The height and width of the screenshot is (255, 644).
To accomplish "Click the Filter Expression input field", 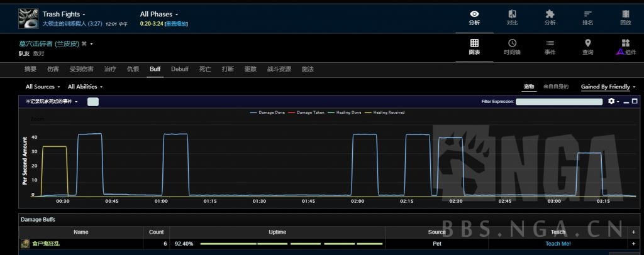I will (560, 102).
